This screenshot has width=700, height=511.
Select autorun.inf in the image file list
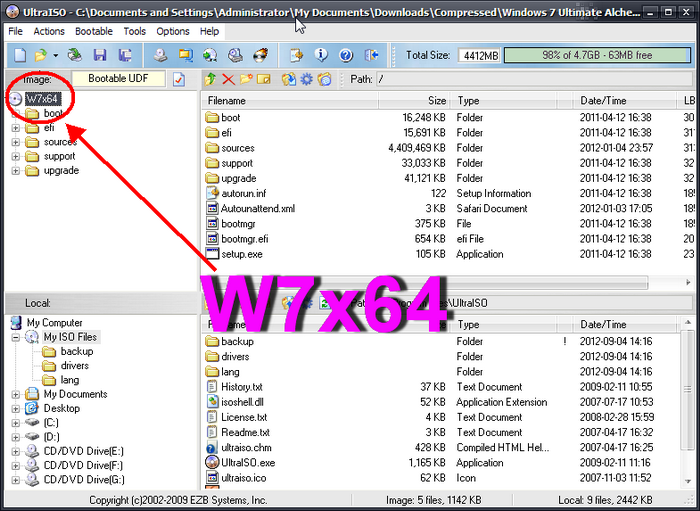point(244,193)
